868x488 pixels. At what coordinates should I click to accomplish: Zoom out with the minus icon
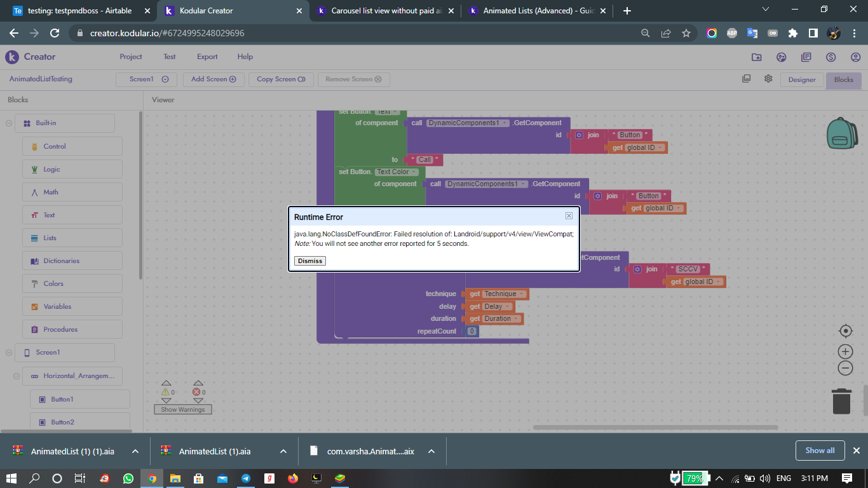click(x=845, y=368)
